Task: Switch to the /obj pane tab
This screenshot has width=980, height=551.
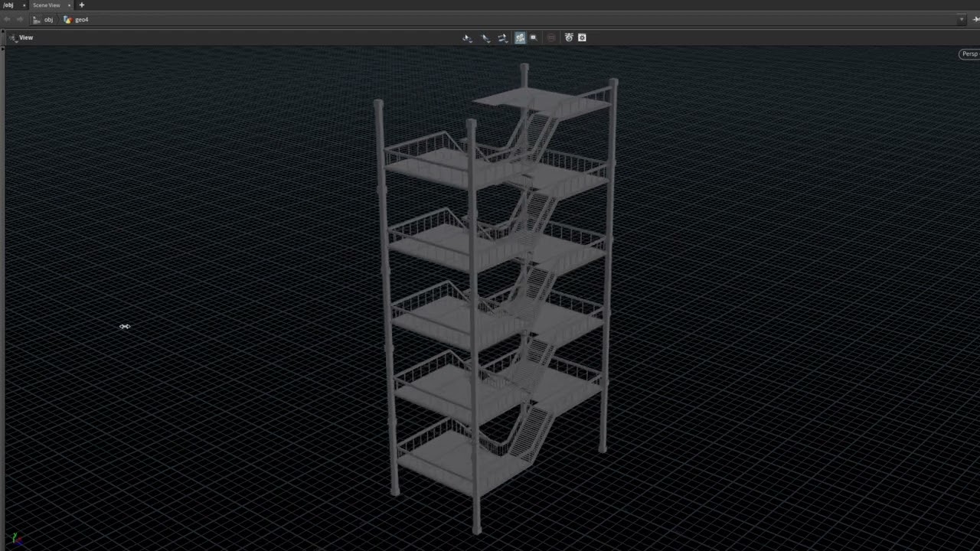Action: [x=8, y=5]
